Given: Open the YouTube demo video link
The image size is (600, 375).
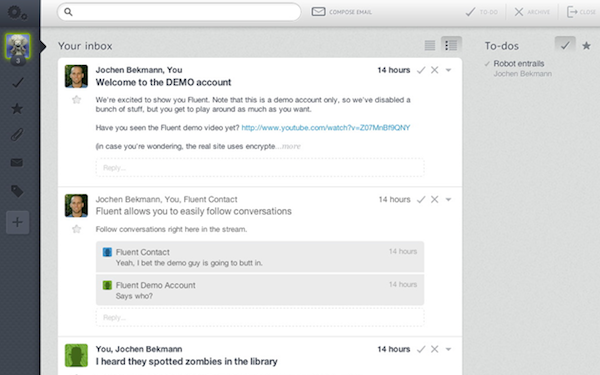Looking at the screenshot, I should pyautogui.click(x=326, y=128).
